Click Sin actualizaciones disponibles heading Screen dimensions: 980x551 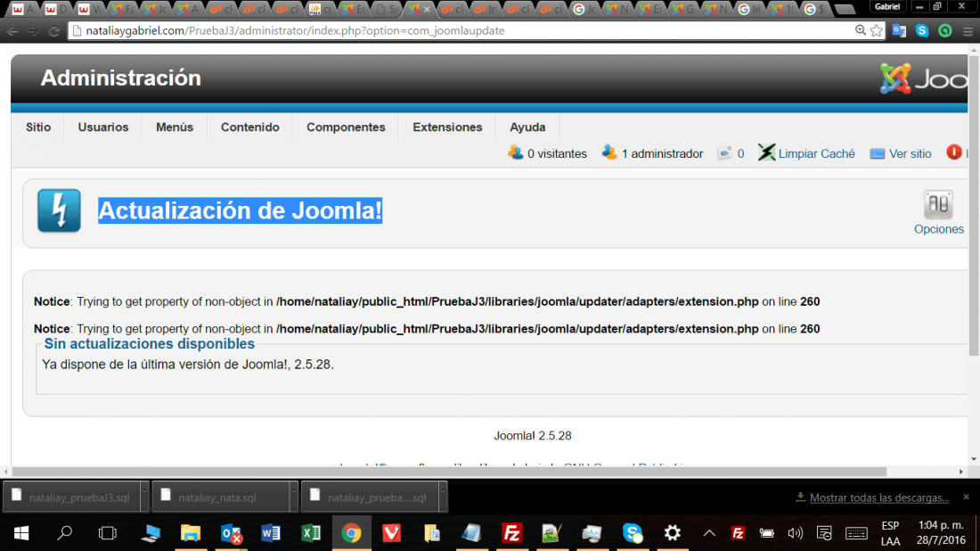pos(150,344)
